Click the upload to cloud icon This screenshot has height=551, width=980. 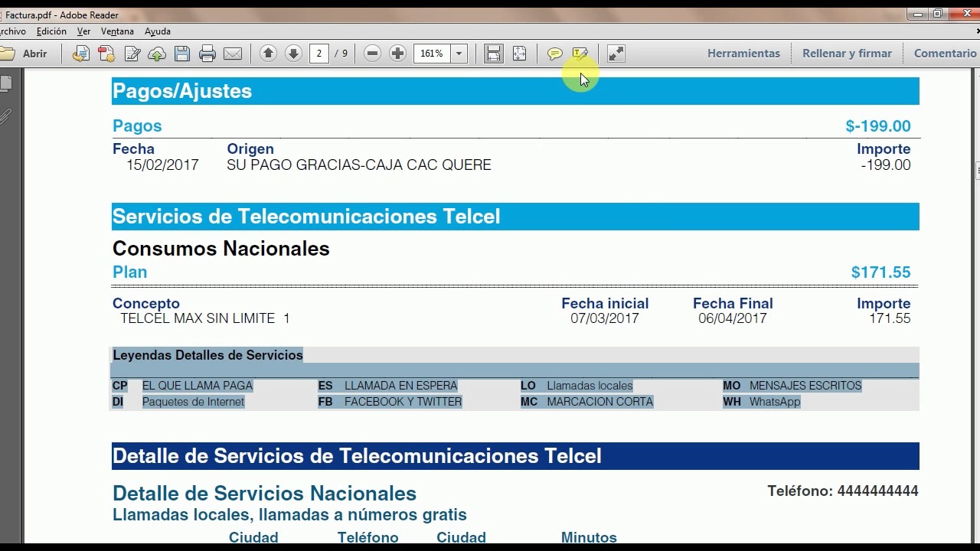(157, 54)
